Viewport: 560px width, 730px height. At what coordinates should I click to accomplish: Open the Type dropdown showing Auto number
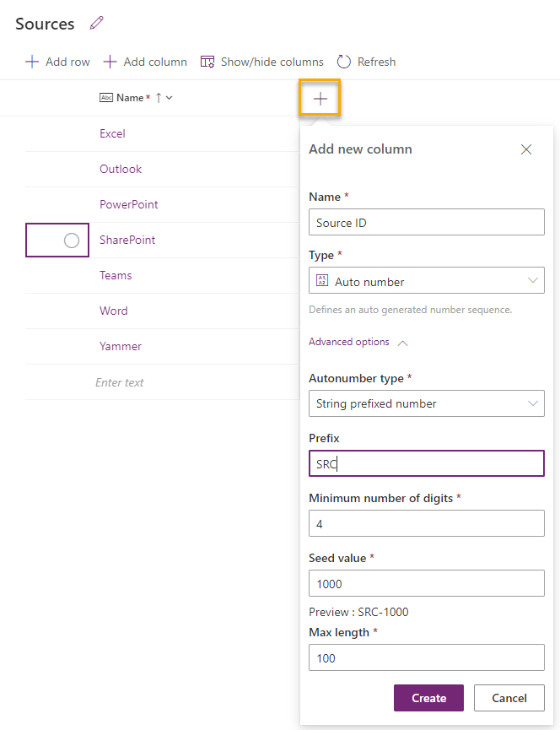click(x=427, y=280)
